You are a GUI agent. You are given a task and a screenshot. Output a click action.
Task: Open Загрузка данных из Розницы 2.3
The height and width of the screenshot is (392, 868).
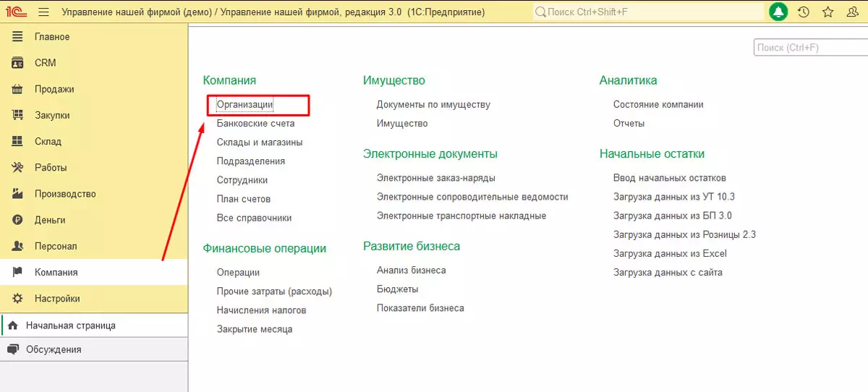point(684,234)
